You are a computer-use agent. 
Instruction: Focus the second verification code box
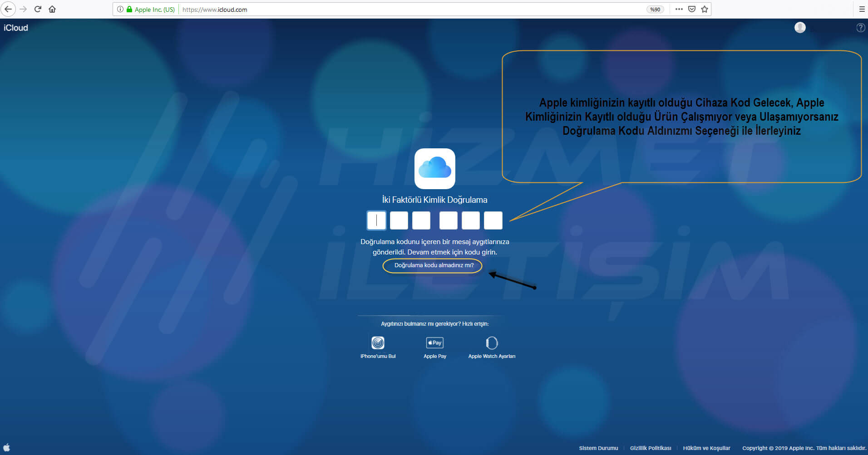pyautogui.click(x=399, y=220)
